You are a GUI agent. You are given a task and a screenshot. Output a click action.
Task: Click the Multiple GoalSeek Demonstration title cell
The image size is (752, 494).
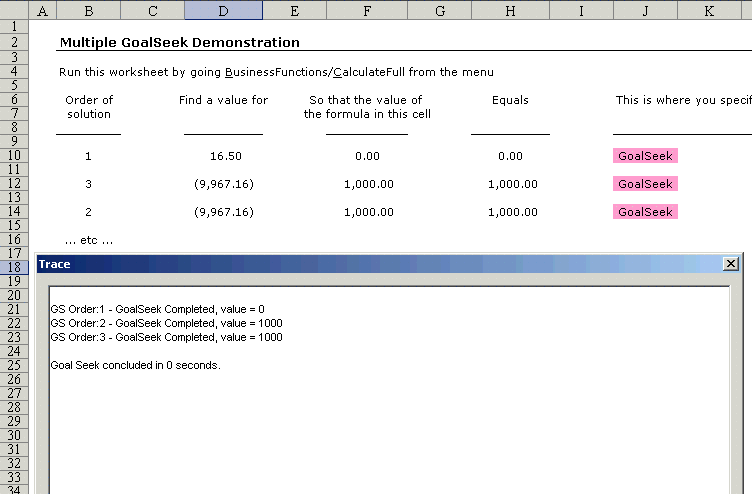pyautogui.click(x=179, y=43)
